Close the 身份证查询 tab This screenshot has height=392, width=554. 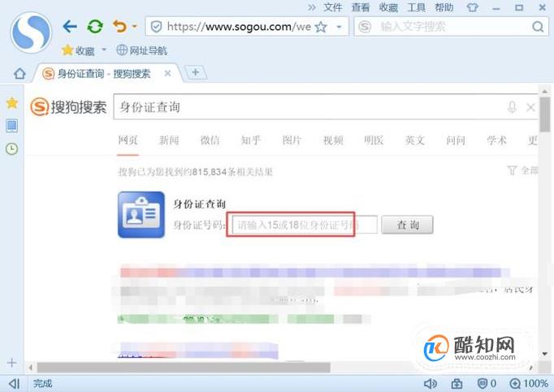pos(167,74)
